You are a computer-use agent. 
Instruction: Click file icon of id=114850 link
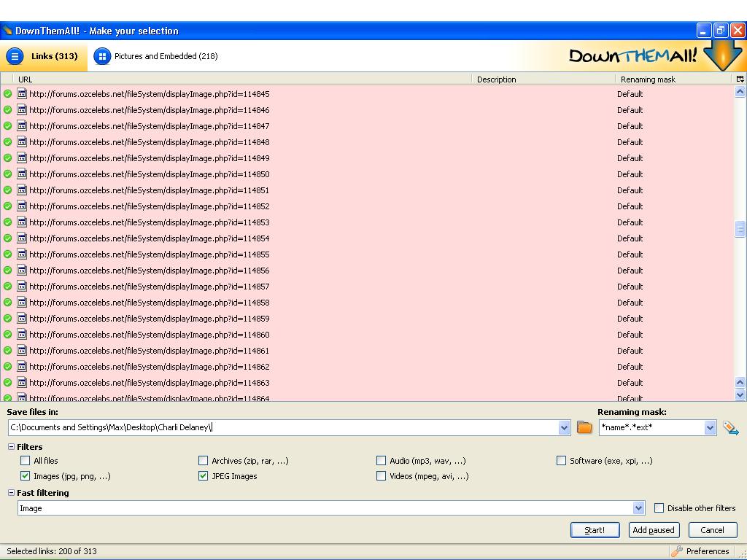(x=22, y=174)
